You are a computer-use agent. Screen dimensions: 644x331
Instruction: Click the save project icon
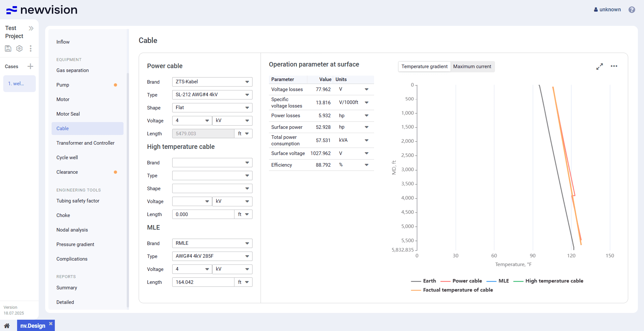(8, 48)
